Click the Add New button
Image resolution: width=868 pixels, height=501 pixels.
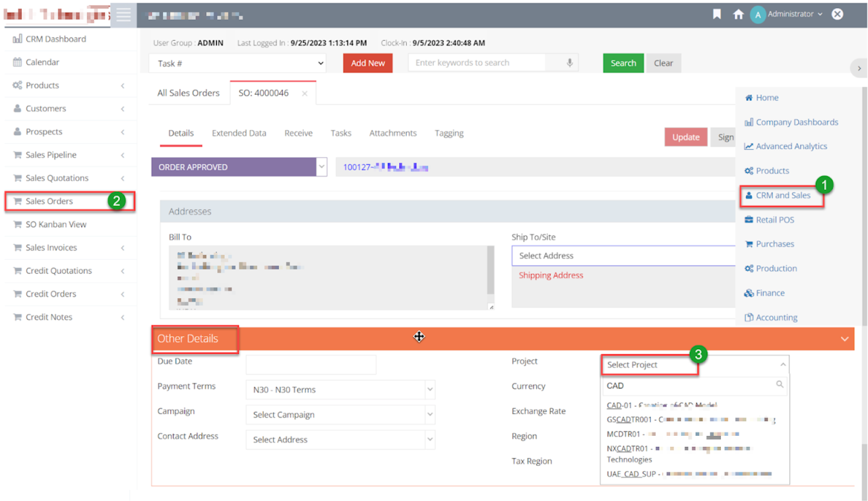[x=368, y=63]
